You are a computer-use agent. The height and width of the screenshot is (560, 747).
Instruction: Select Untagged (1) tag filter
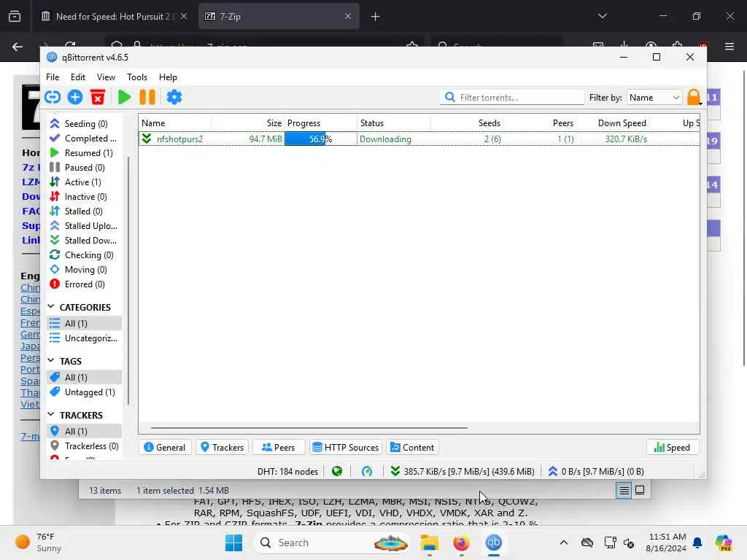coord(85,392)
